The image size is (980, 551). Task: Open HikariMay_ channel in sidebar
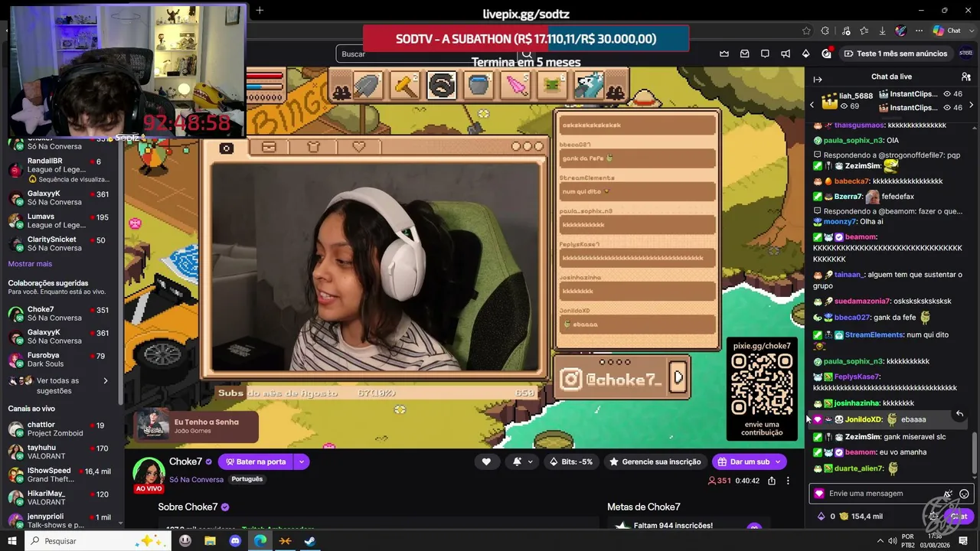pyautogui.click(x=61, y=497)
